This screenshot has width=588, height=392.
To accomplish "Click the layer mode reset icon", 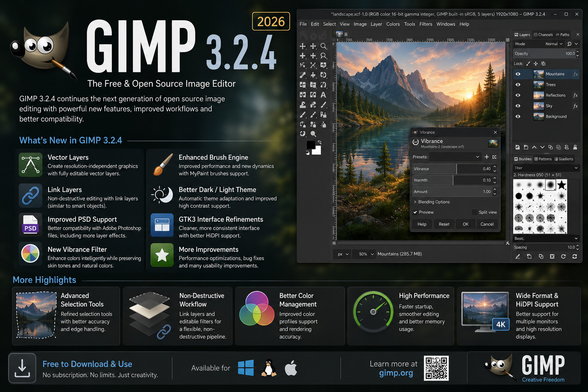I will pos(569,44).
